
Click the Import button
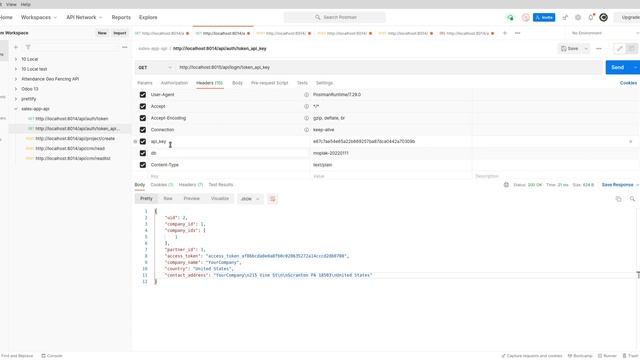click(x=120, y=33)
